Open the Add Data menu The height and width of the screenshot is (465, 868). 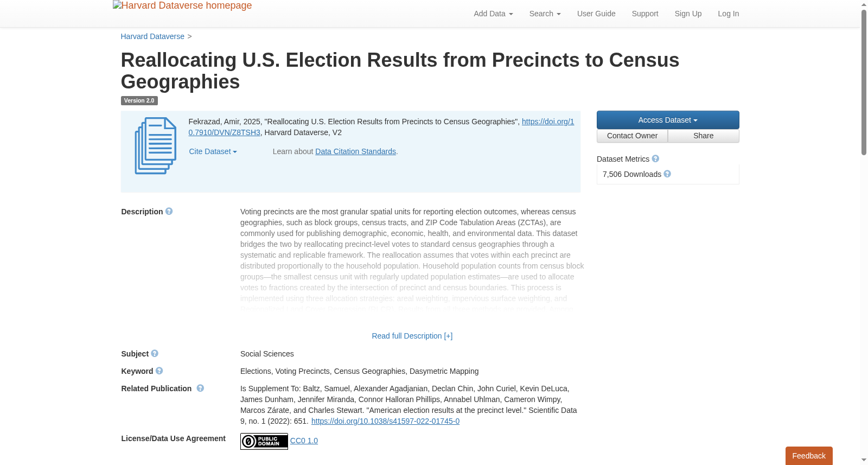(x=493, y=14)
